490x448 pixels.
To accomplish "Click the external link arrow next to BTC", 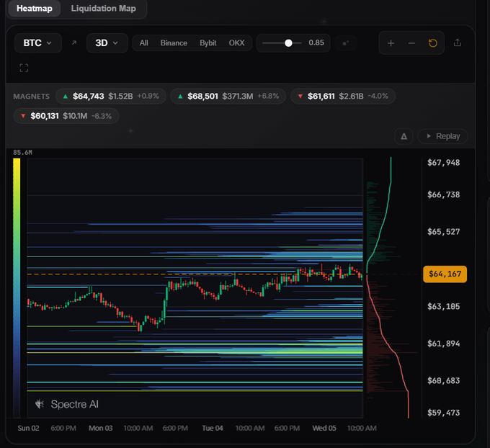I will pos(74,42).
